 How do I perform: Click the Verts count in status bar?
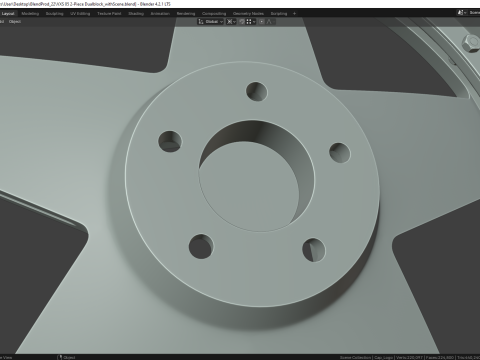(409, 357)
